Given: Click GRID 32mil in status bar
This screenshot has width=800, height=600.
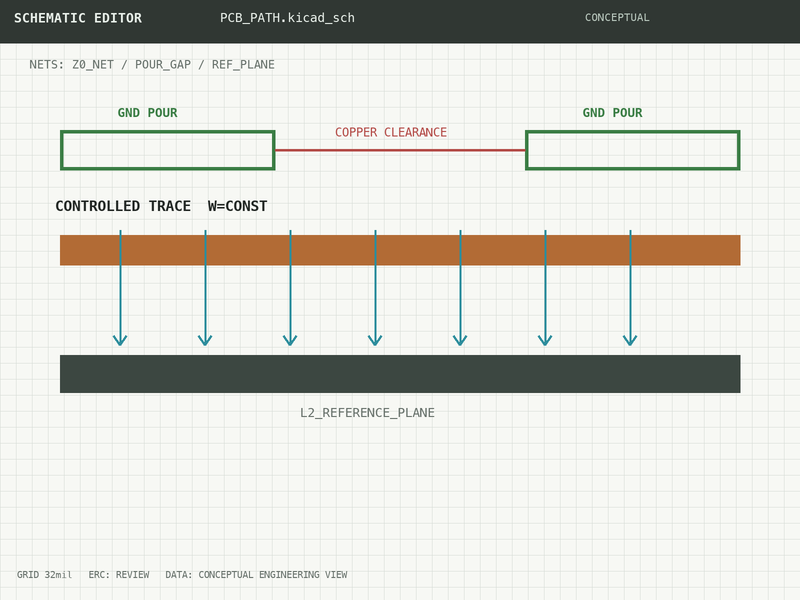Looking at the screenshot, I should coord(44,574).
